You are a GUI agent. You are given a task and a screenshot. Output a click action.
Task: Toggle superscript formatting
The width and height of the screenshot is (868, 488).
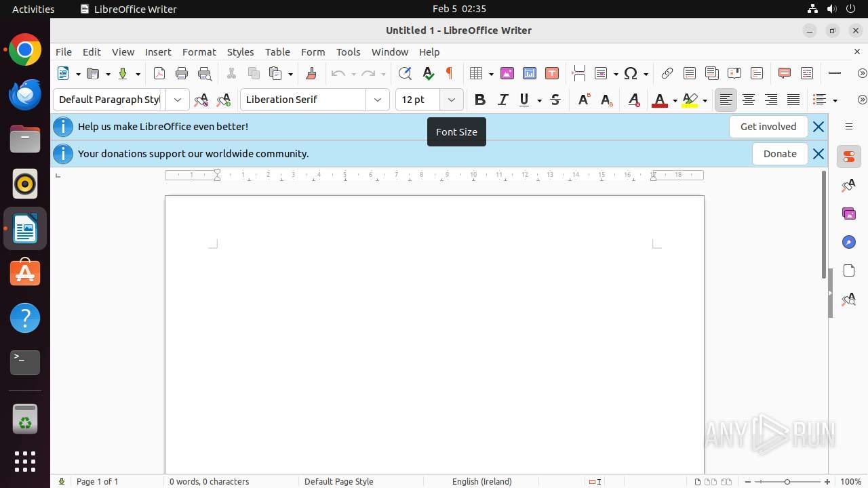coord(584,100)
